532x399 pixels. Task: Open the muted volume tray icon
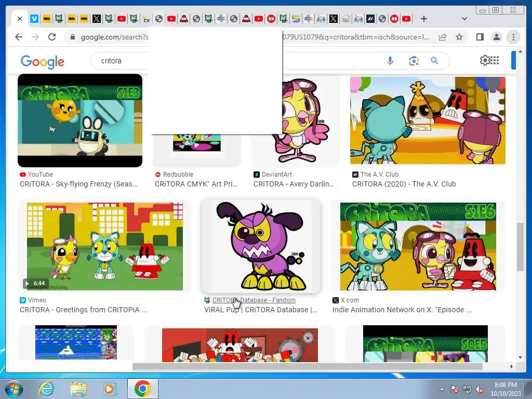(480, 389)
